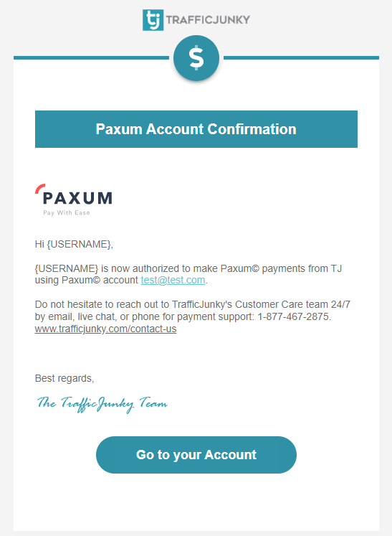Open the test@test.com email link
Image resolution: width=392 pixels, height=536 pixels.
[x=173, y=280]
